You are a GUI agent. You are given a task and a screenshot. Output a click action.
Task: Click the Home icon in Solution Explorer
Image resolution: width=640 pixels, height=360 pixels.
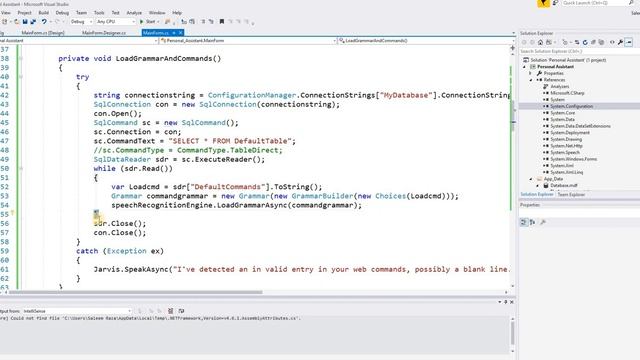[x=540, y=42]
